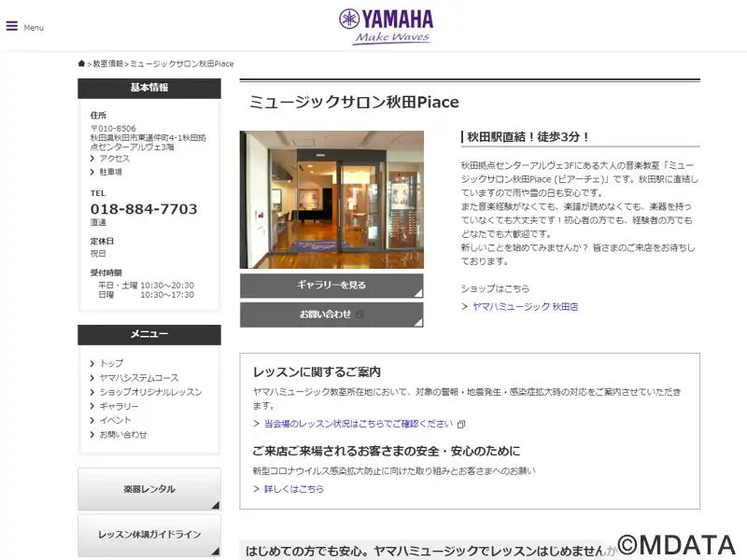Open the 駐車場 parking link

[x=110, y=172]
